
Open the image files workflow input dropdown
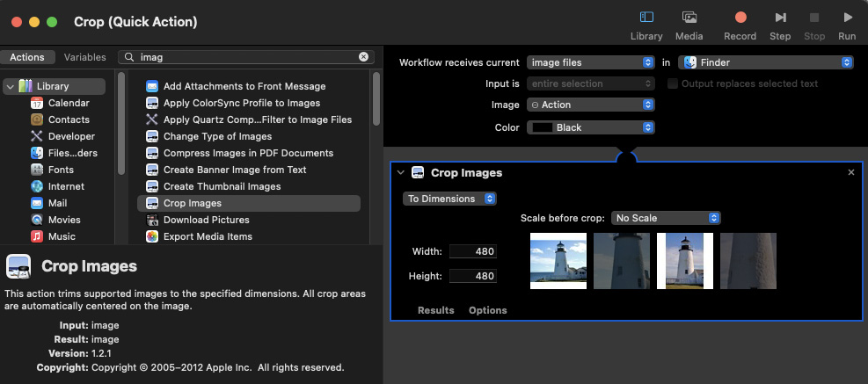click(x=591, y=62)
